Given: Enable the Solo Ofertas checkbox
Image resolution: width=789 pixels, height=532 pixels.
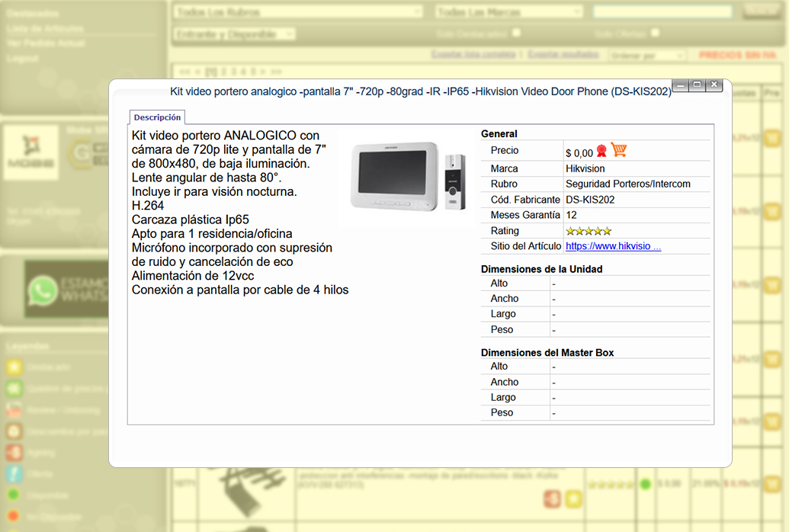Looking at the screenshot, I should (655, 33).
